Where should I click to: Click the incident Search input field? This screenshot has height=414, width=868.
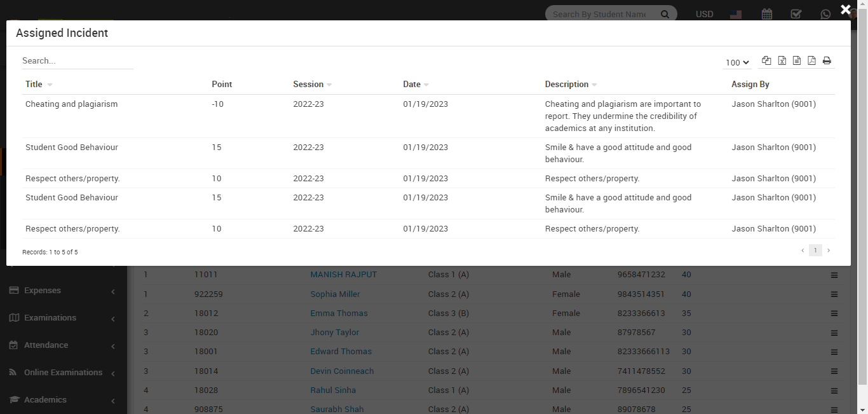[x=78, y=61]
